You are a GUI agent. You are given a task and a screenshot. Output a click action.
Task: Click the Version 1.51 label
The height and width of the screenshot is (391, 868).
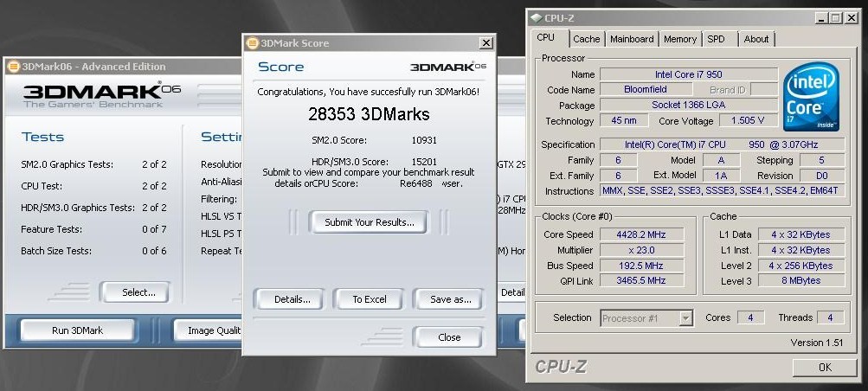[817, 343]
